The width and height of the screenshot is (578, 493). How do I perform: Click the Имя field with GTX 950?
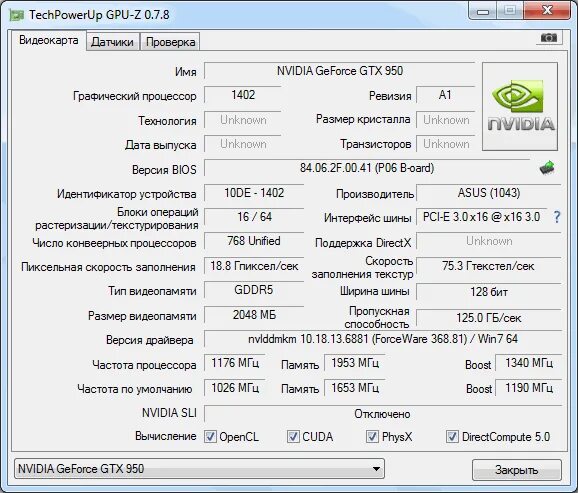pos(340,71)
